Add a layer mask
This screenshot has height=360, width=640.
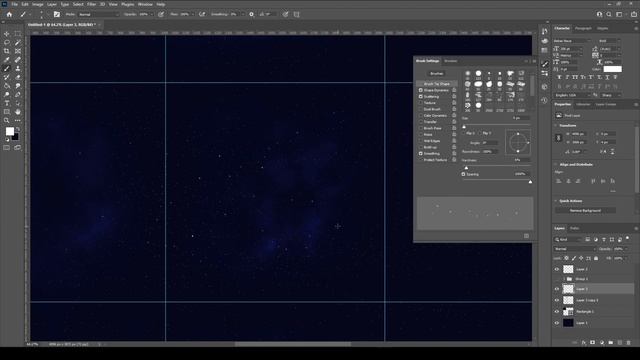click(593, 343)
